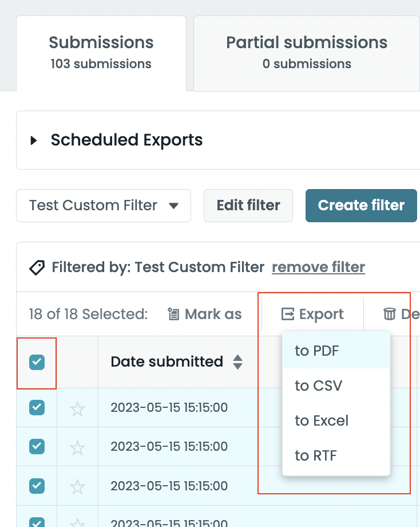Uncheck the first submission's row checkbox
Image resolution: width=420 pixels, height=527 pixels.
36,408
